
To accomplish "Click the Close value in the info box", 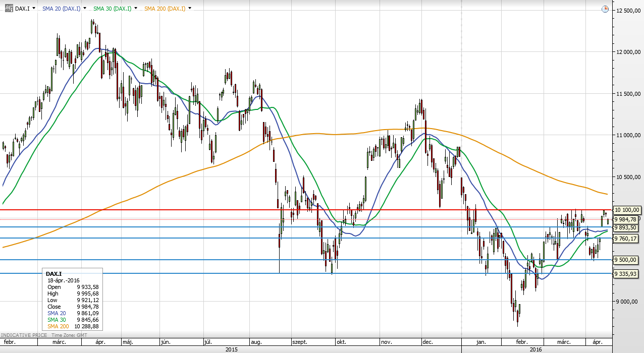I will pos(88,307).
